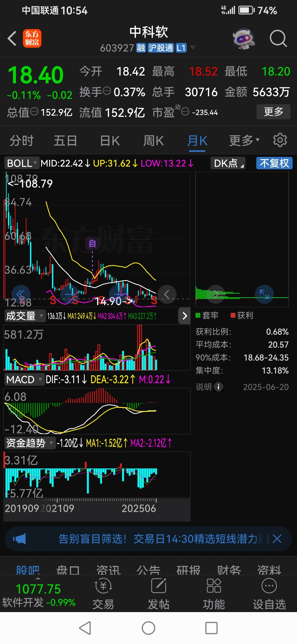Switch to 日K tab
The image size is (297, 644).
(110, 141)
